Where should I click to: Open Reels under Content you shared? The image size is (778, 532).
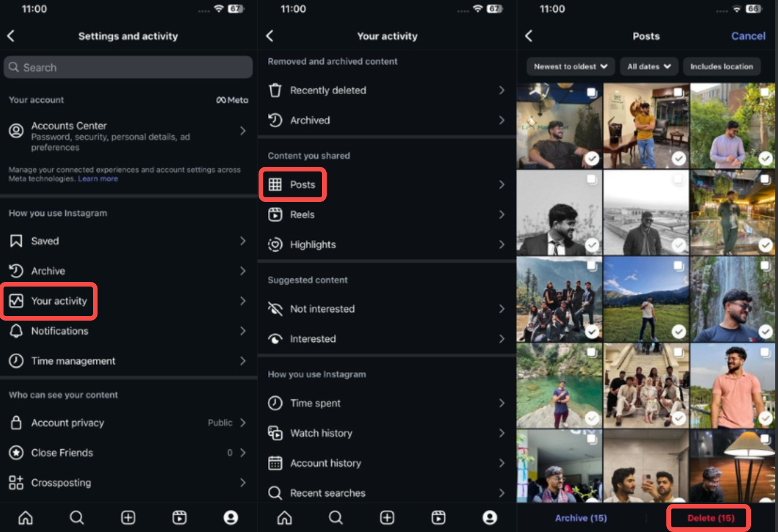click(387, 215)
